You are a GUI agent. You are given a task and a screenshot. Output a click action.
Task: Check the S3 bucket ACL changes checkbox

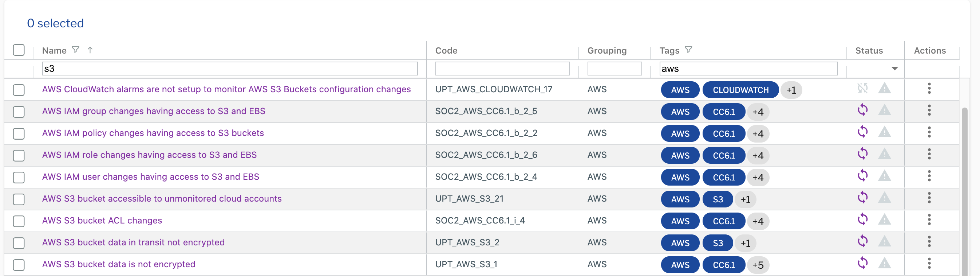(x=19, y=221)
